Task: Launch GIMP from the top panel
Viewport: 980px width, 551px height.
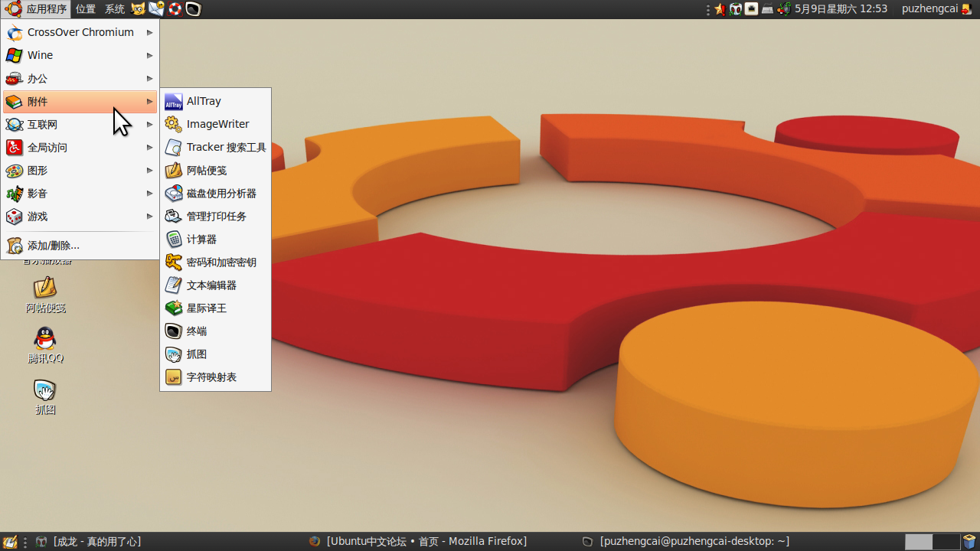Action: click(139, 9)
